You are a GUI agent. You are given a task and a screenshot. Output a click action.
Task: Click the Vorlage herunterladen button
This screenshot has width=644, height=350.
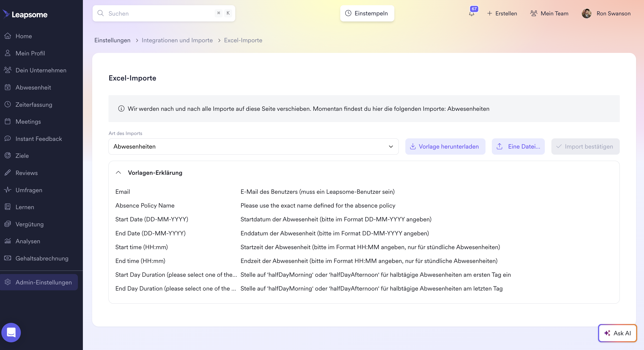[x=445, y=147]
